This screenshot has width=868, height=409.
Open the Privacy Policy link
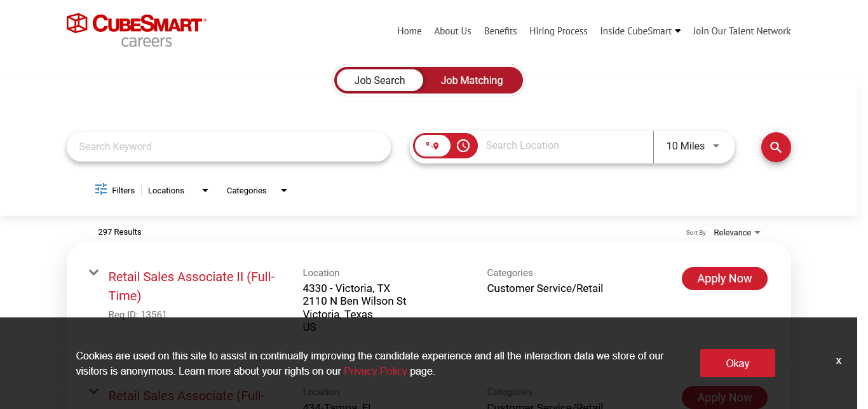[x=375, y=371]
